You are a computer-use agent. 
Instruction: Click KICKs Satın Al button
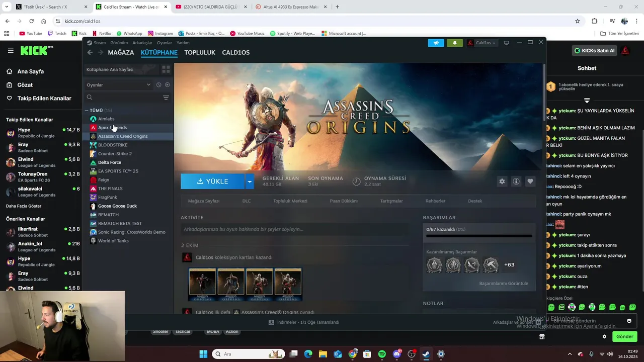[x=595, y=51]
